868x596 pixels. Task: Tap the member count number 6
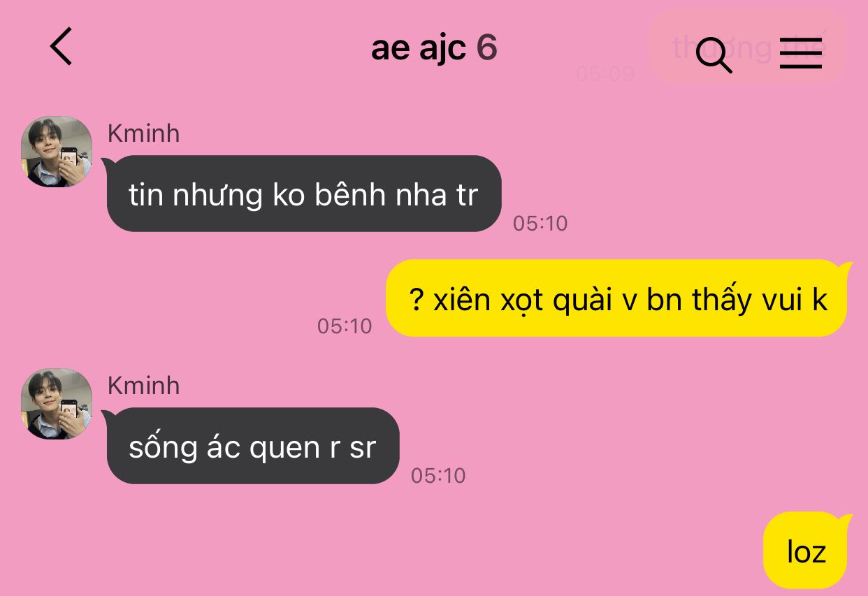486,47
